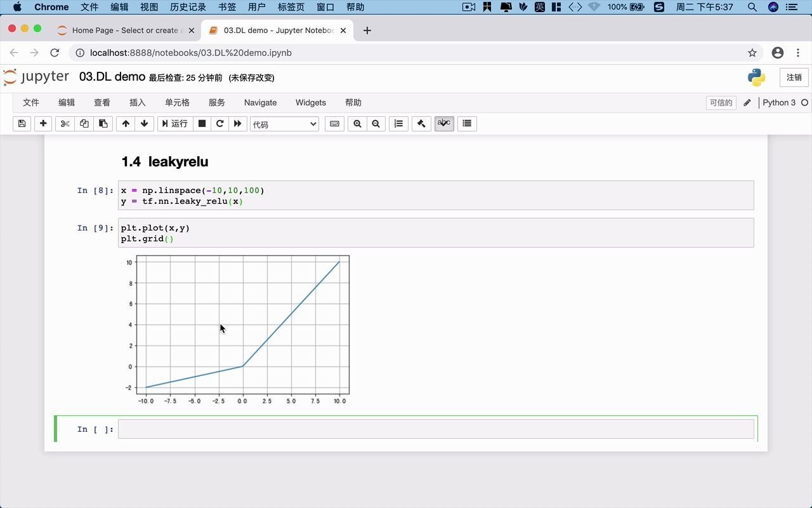Image resolution: width=812 pixels, height=508 pixels.
Task: Open the Chrome app menu in macOS bar
Action: [x=51, y=7]
